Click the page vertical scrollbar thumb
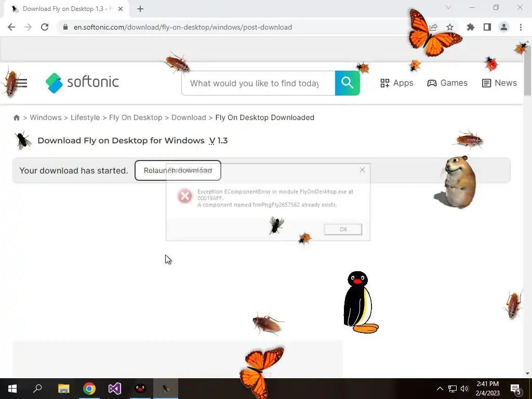Image resolution: width=532 pixels, height=399 pixels. pyautogui.click(x=527, y=70)
